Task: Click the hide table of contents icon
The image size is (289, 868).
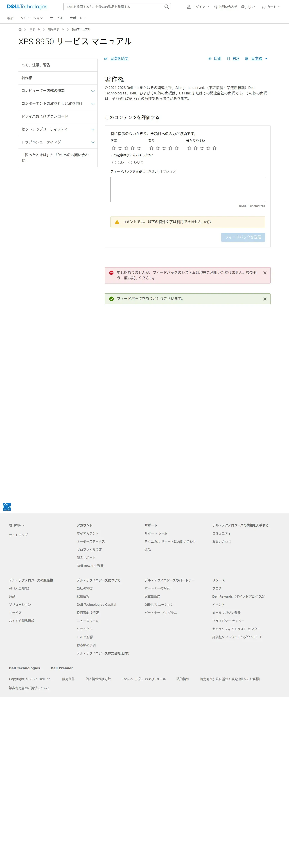Action: pyautogui.click(x=106, y=59)
